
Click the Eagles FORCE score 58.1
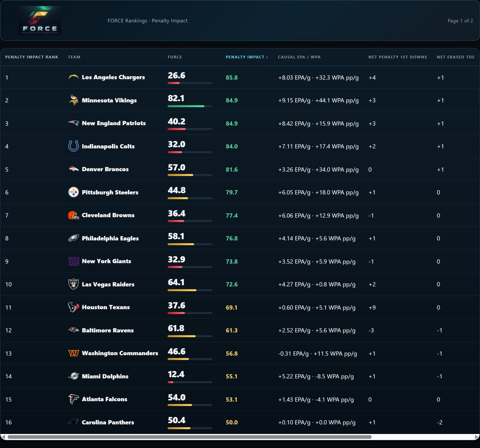176,236
